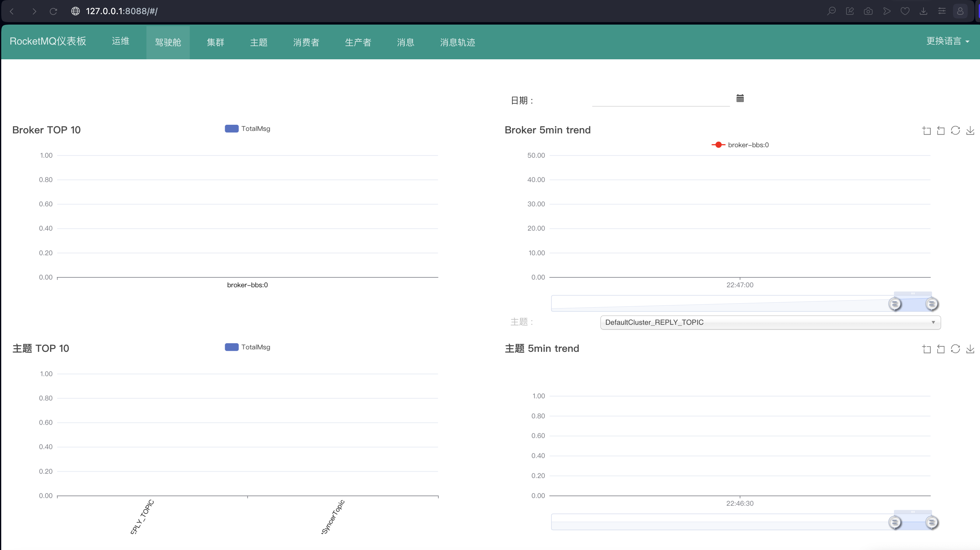The height and width of the screenshot is (550, 980).
Task: Switch to the 消息 message tab
Action: coord(405,42)
